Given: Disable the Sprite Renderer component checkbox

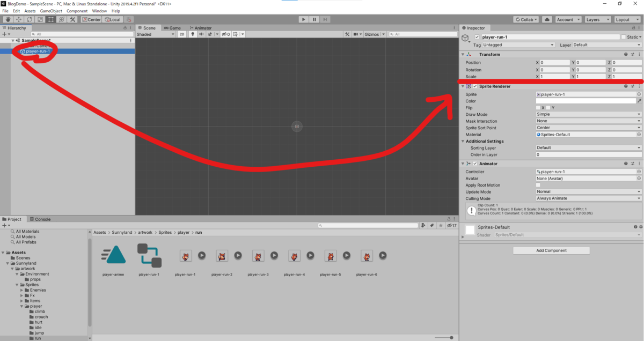Looking at the screenshot, I should tap(475, 86).
